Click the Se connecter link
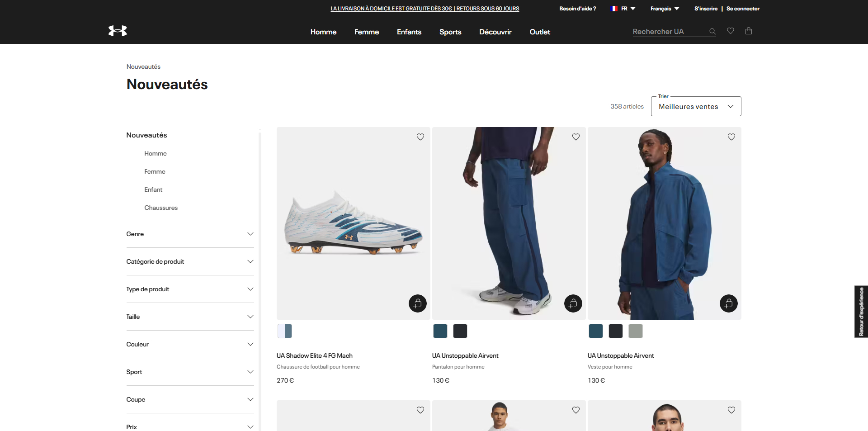 pos(743,9)
